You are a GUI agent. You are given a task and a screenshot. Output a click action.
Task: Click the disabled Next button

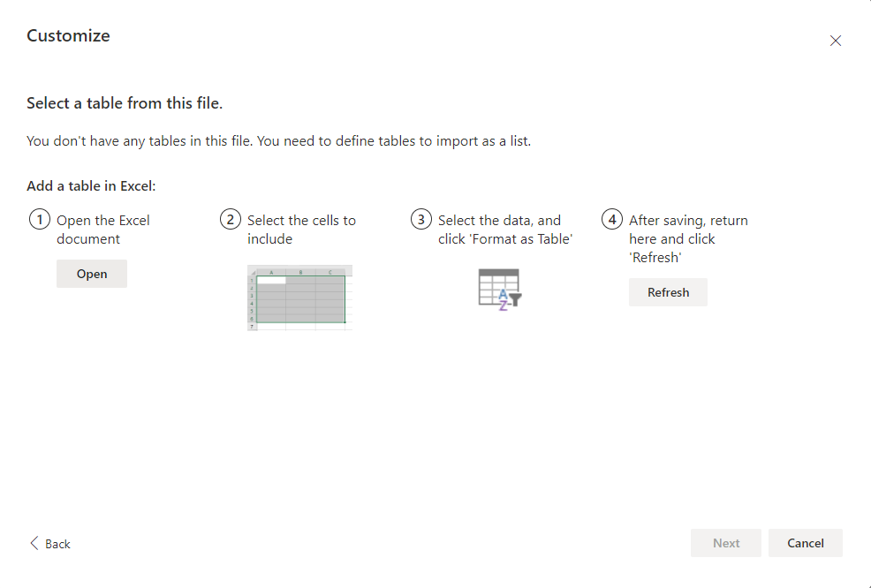(x=725, y=542)
